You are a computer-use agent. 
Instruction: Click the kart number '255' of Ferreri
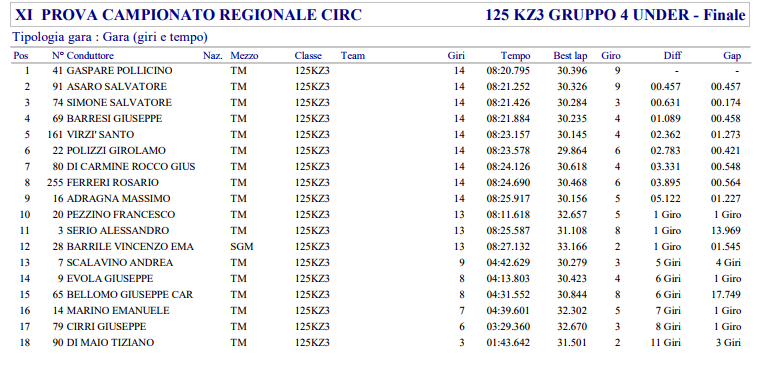coord(55,183)
